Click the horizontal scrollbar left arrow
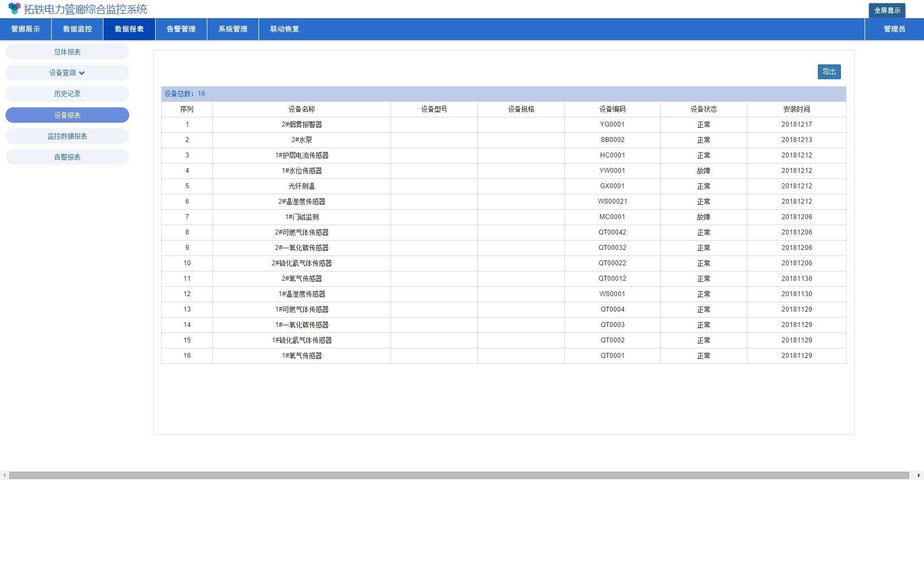This screenshot has height=578, width=924. coord(4,475)
